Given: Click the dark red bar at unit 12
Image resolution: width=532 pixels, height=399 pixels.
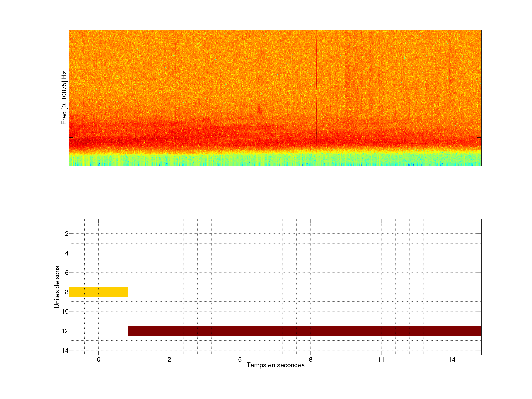Looking at the screenshot, I should coord(304,331).
